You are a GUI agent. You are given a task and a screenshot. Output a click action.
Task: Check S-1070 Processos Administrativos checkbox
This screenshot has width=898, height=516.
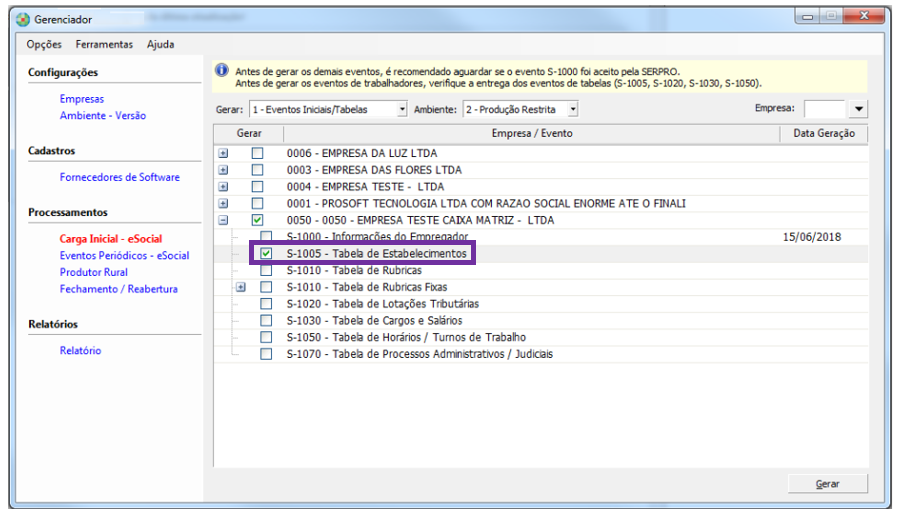coord(266,354)
